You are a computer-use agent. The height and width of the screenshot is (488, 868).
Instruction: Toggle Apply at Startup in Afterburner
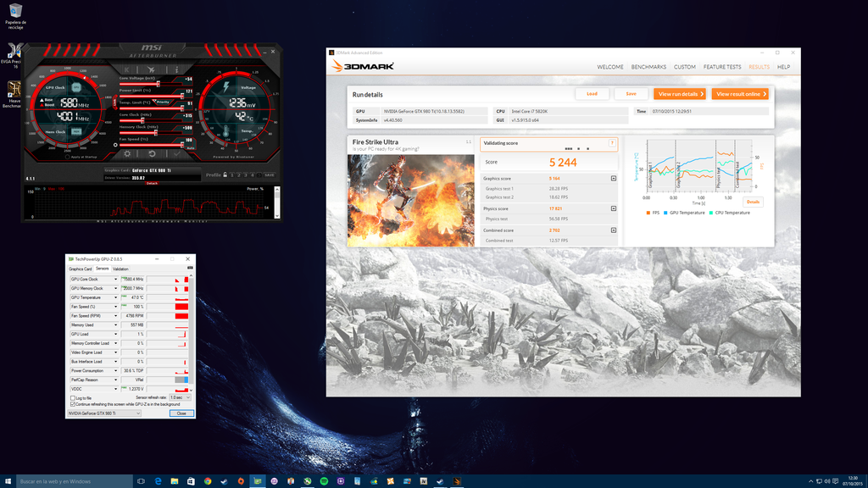[x=68, y=157]
